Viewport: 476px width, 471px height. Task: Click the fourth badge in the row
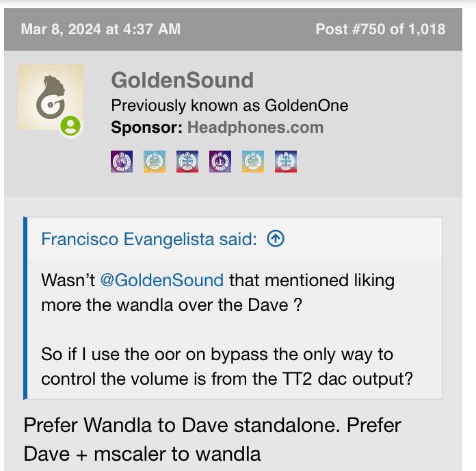click(x=220, y=162)
